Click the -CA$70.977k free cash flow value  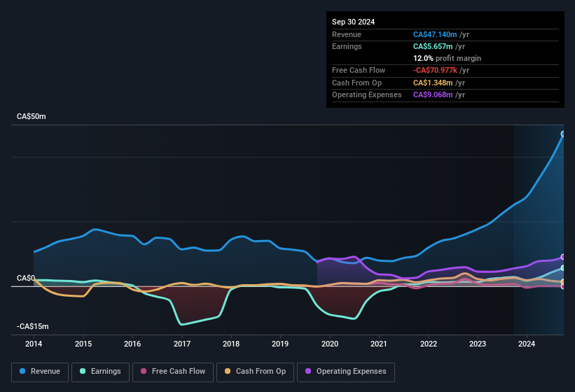[x=436, y=70]
